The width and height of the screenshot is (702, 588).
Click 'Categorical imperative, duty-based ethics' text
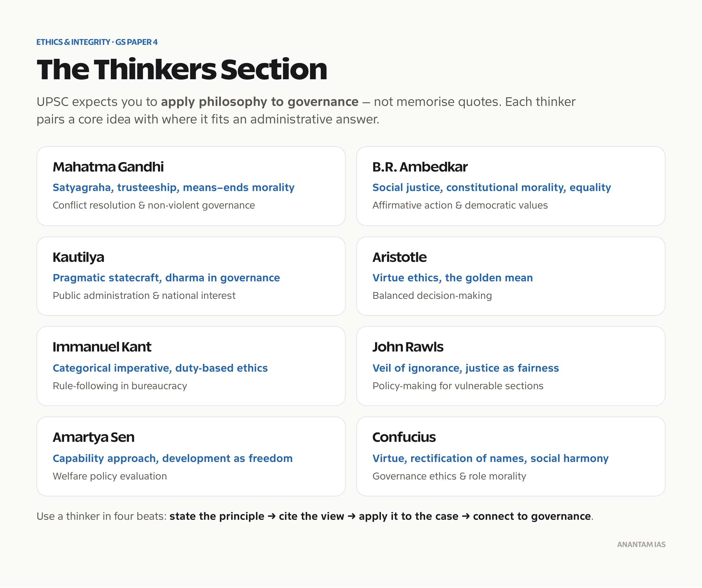160,368
